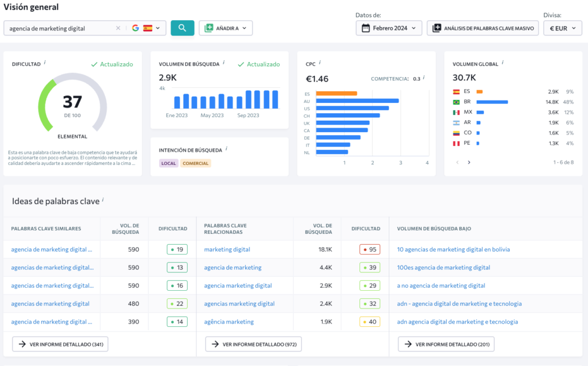588x366 pixels.
Task: Click the info icon next to Dificultad
Action: 45,63
